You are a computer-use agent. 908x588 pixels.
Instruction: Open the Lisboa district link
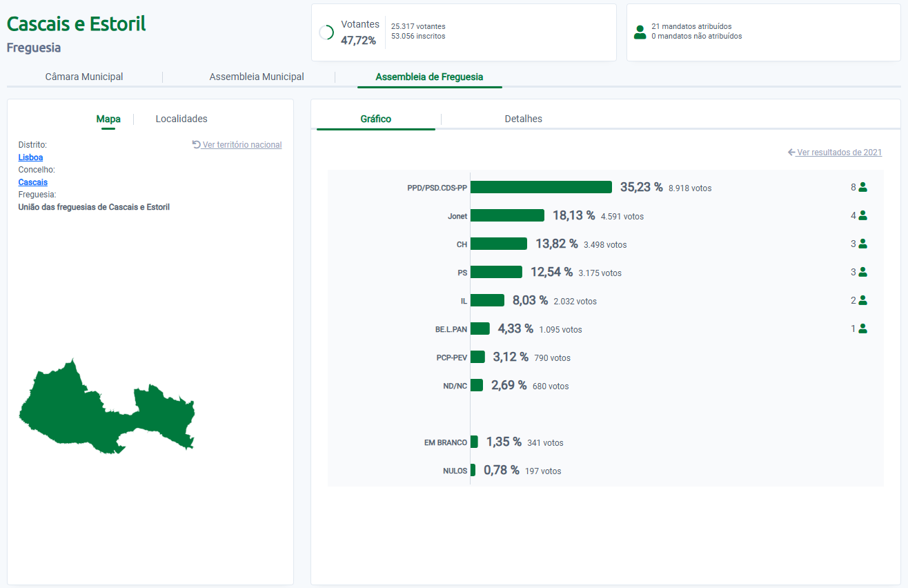(30, 157)
